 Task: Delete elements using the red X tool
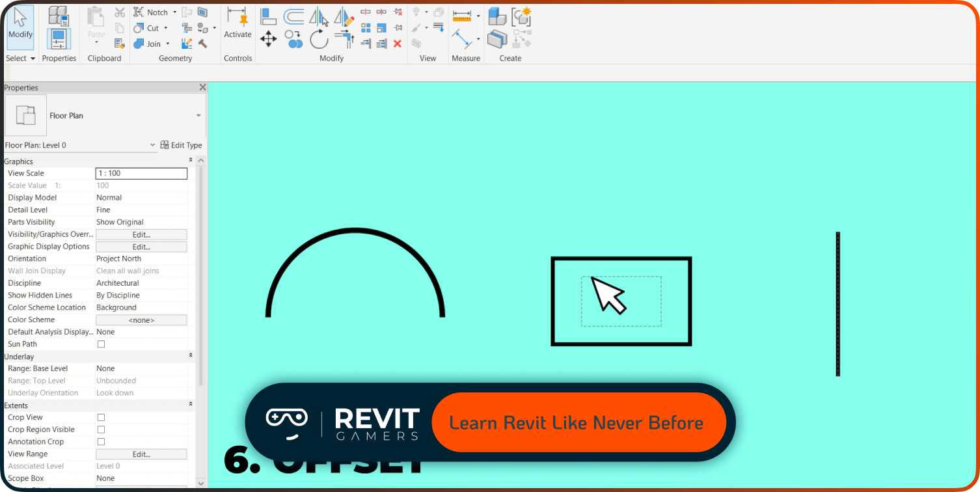click(x=397, y=43)
